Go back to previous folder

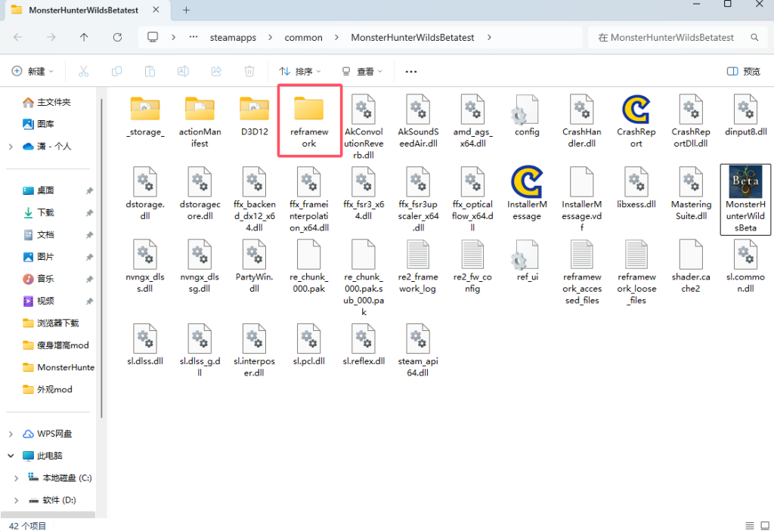(x=18, y=38)
